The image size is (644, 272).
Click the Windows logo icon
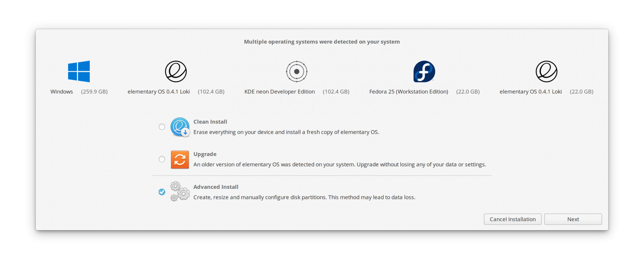tap(79, 72)
